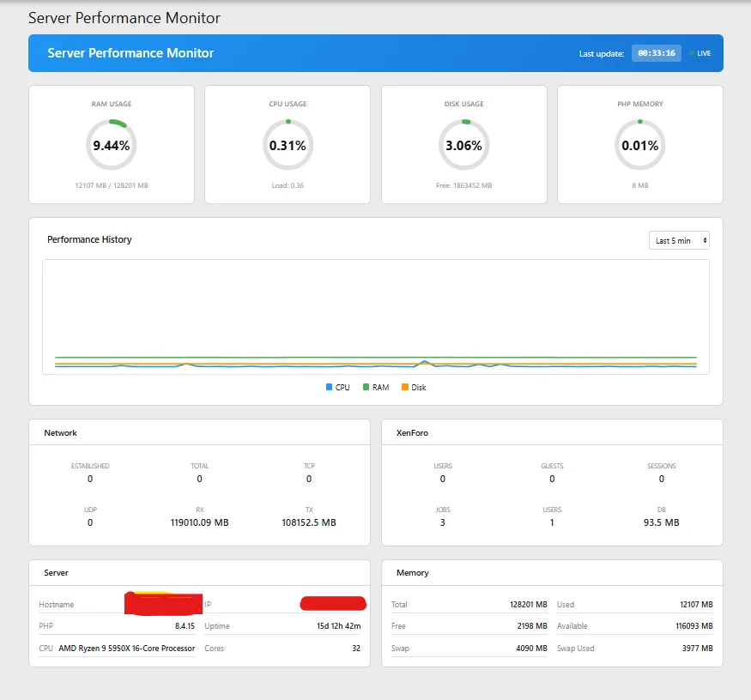Select the TX value 108152.5 MB

tap(309, 522)
